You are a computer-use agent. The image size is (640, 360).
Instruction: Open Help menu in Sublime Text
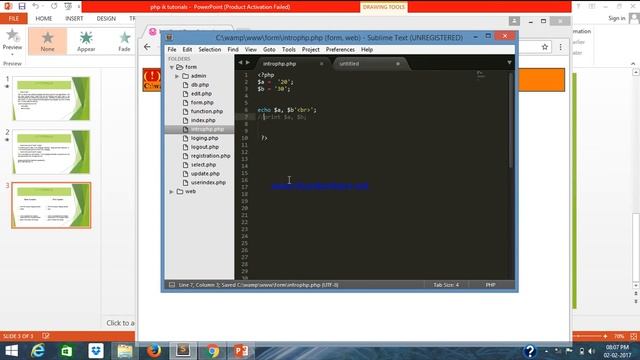[x=367, y=49]
